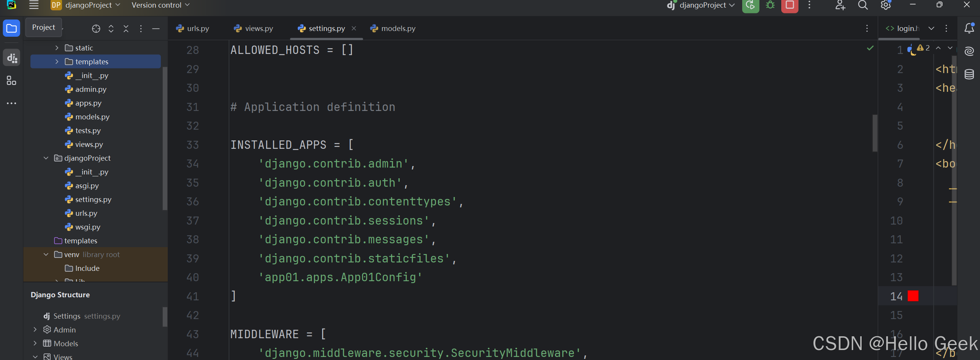Open Notifications bell
This screenshot has height=360, width=980.
click(x=969, y=28)
